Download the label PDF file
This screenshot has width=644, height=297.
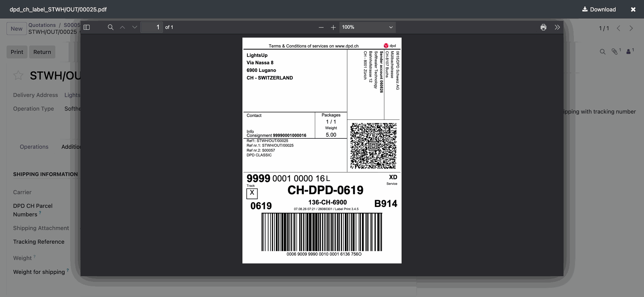tap(599, 9)
